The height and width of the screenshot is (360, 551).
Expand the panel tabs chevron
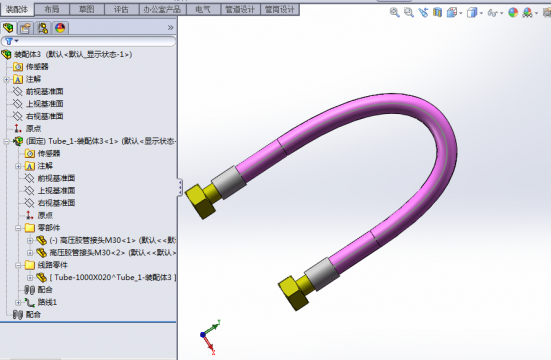click(170, 27)
